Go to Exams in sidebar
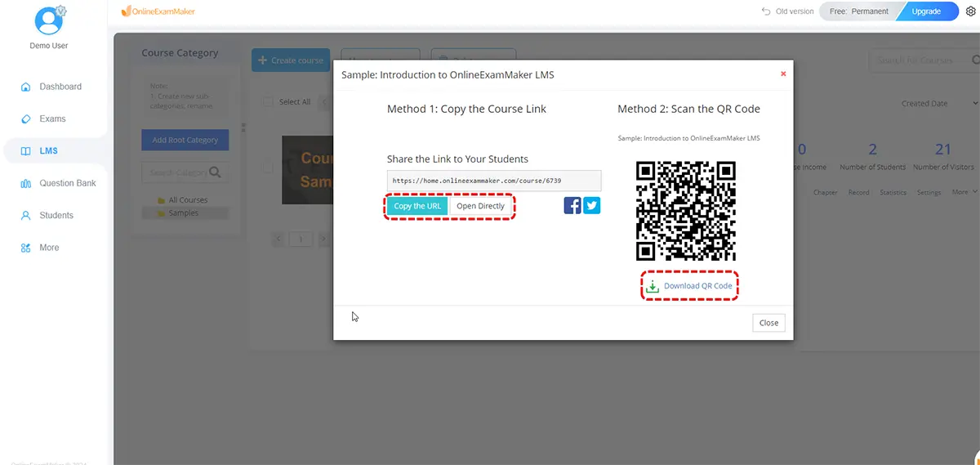 tap(52, 118)
